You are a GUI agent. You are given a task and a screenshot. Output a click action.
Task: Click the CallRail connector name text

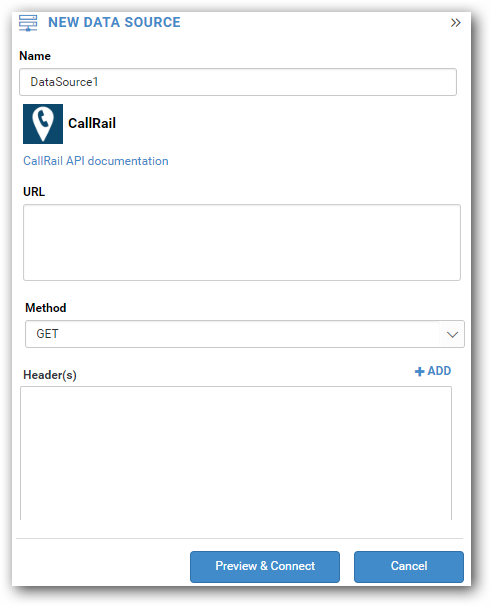tap(92, 123)
